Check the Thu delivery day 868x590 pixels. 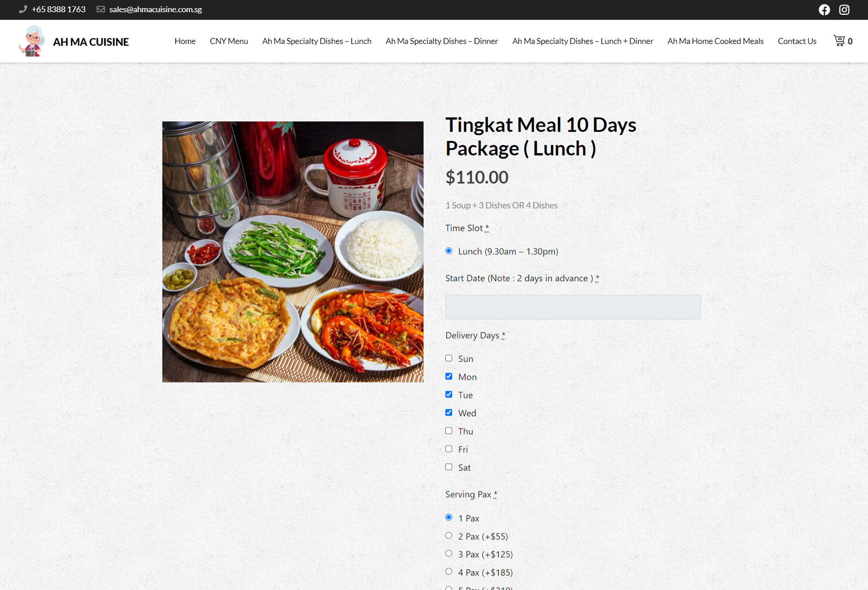point(449,431)
